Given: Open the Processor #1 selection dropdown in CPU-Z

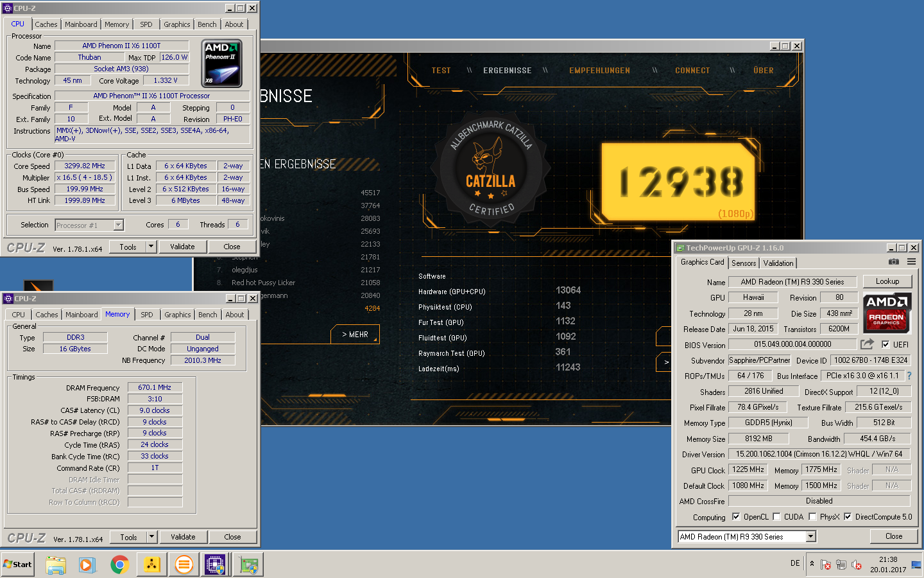Looking at the screenshot, I should pos(118,225).
